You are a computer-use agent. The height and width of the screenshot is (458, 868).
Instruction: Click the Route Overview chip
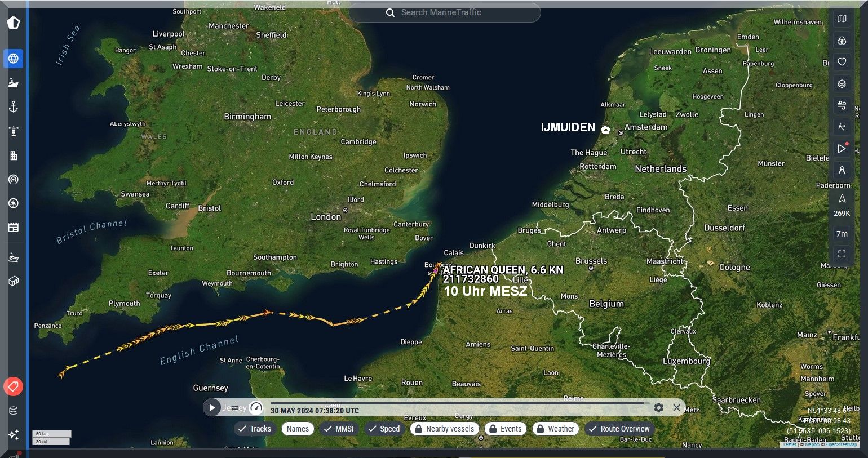click(619, 429)
